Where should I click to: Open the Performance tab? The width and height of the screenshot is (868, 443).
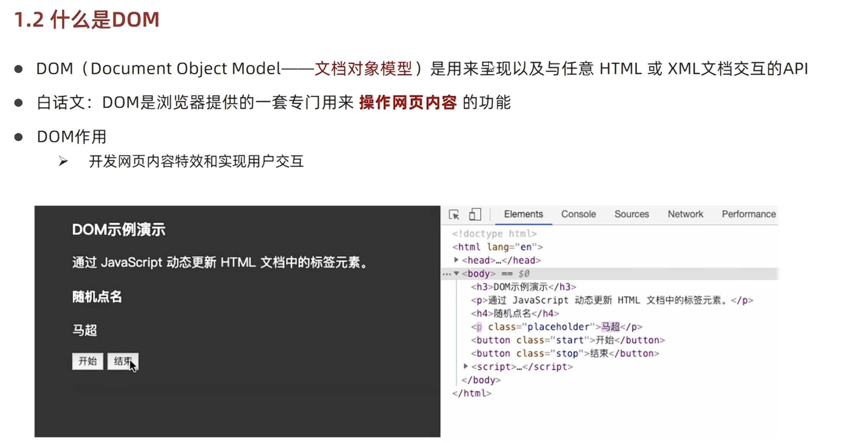pos(748,214)
